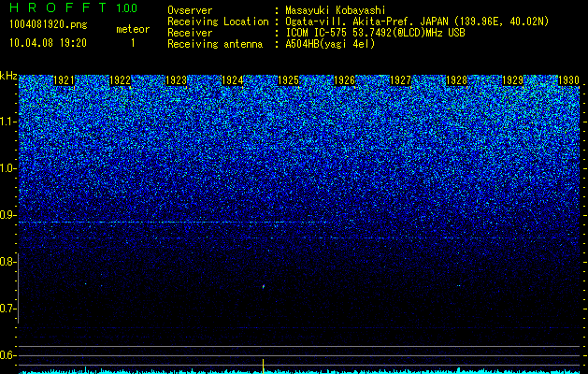Screen dimensions: 588x374
Task: Click the 1924 time marker
Action: click(232, 80)
